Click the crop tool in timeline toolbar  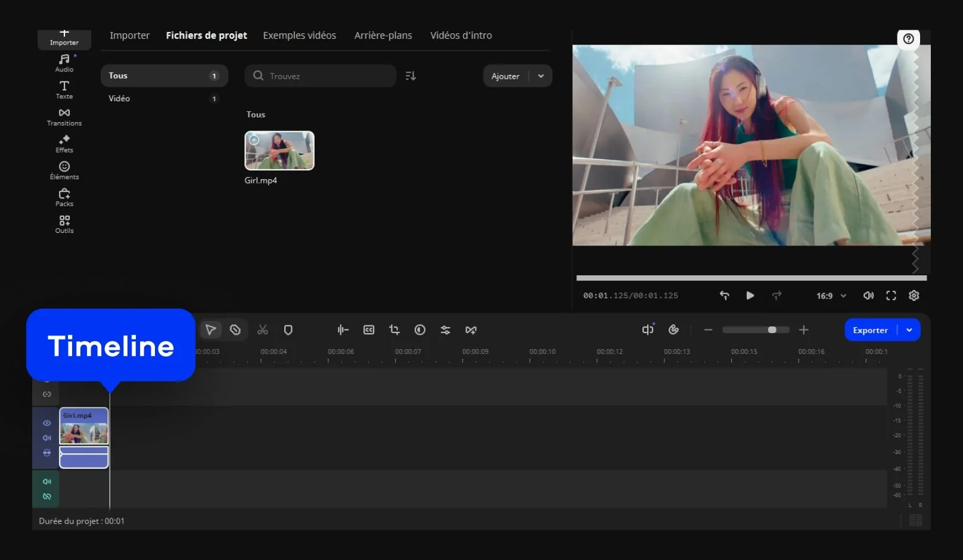coord(394,330)
